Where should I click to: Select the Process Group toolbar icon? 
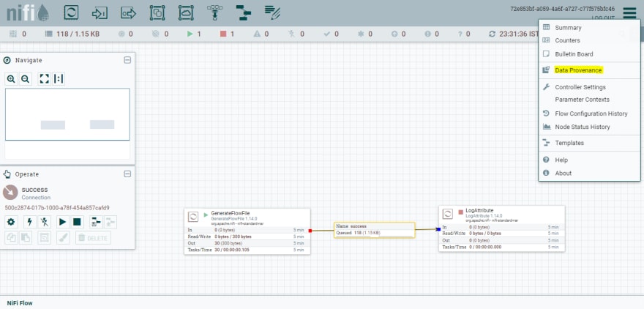pyautogui.click(x=157, y=13)
